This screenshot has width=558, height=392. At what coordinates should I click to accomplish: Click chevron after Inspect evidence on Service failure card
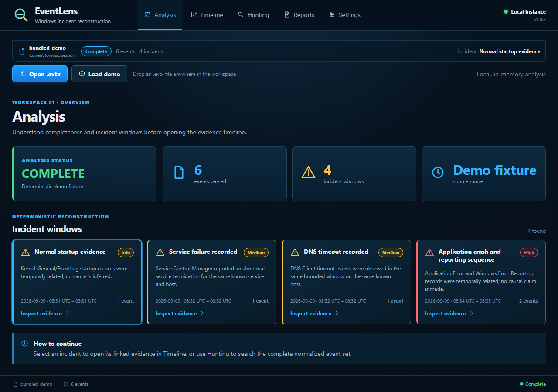[202, 313]
